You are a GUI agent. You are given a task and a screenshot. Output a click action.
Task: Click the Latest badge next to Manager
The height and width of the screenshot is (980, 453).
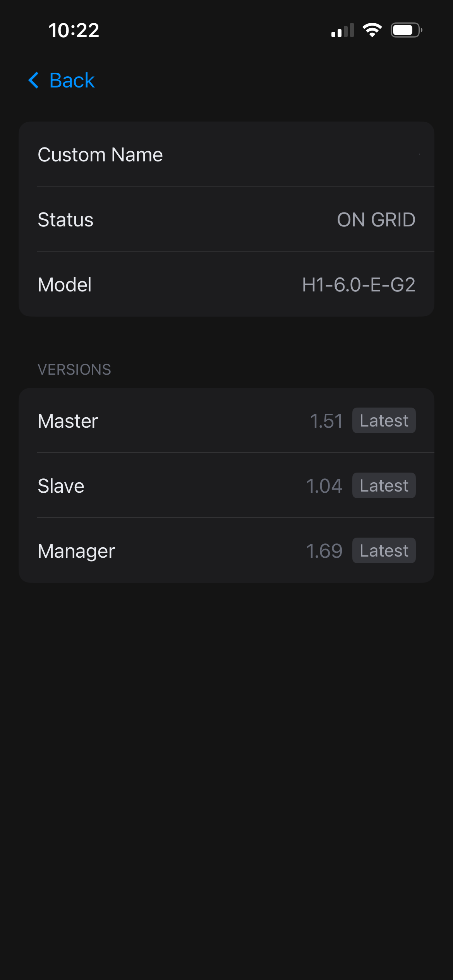[x=384, y=551]
